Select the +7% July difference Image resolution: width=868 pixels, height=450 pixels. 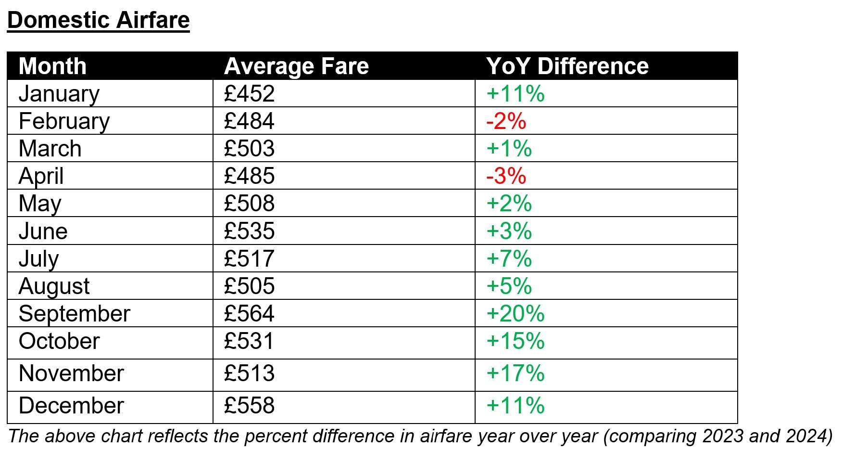point(509,258)
